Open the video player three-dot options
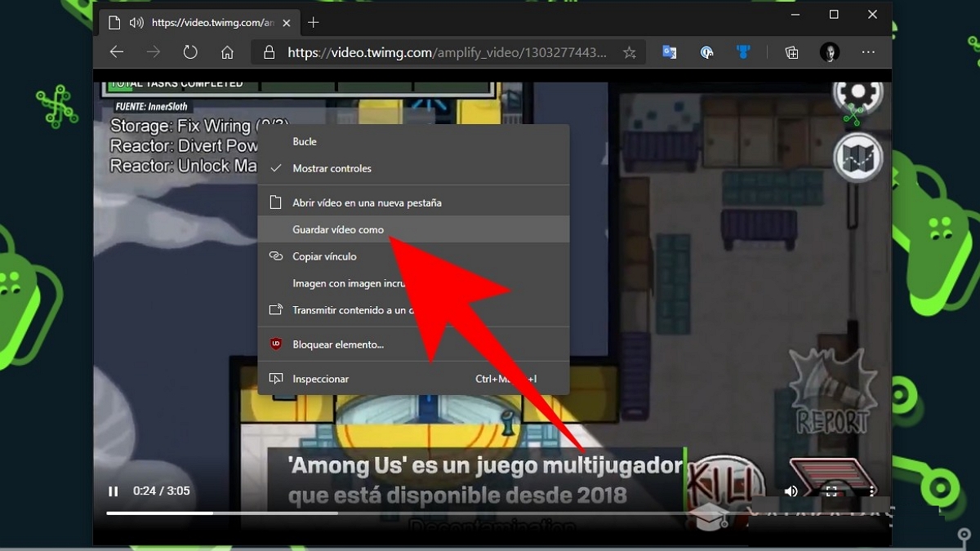The image size is (980, 551). click(872, 491)
